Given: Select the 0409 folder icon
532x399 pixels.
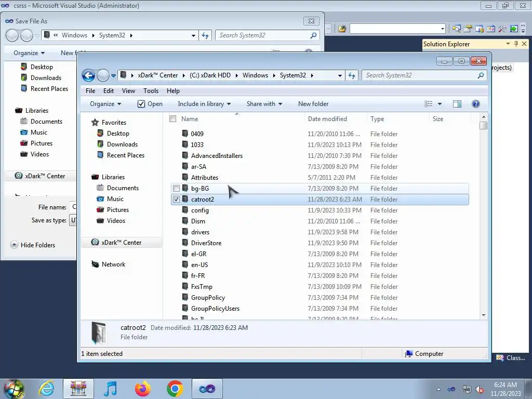Looking at the screenshot, I should pyautogui.click(x=185, y=134).
